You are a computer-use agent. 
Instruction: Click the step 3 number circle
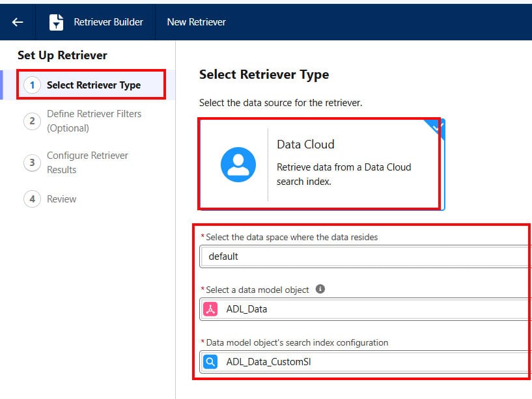[x=32, y=163]
